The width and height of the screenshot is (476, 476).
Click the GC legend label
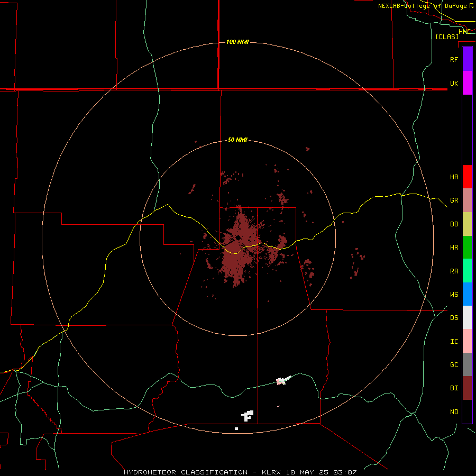[x=454, y=365]
